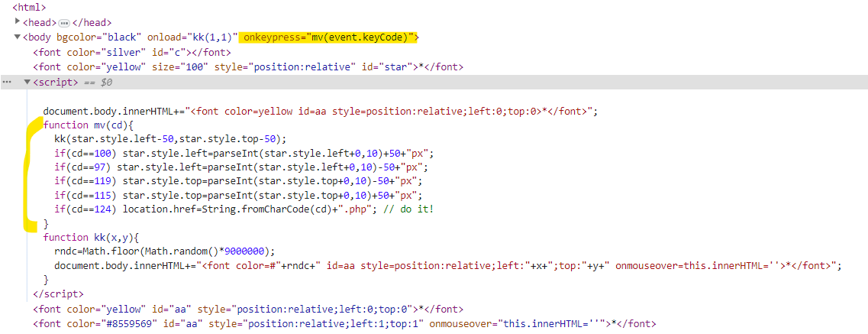868x334 pixels.
Task: Click the onkeypress mv(event.keyCode) attribute
Action: tap(329, 37)
